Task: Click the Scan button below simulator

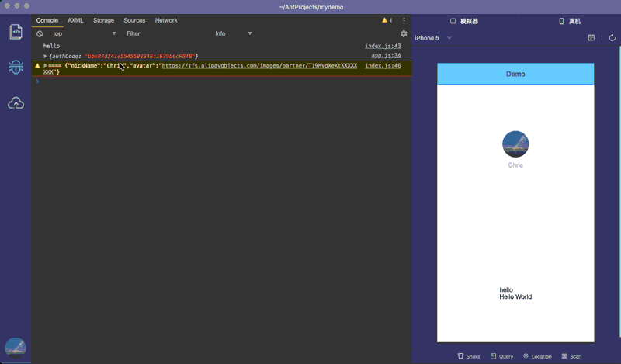Action: click(571, 356)
